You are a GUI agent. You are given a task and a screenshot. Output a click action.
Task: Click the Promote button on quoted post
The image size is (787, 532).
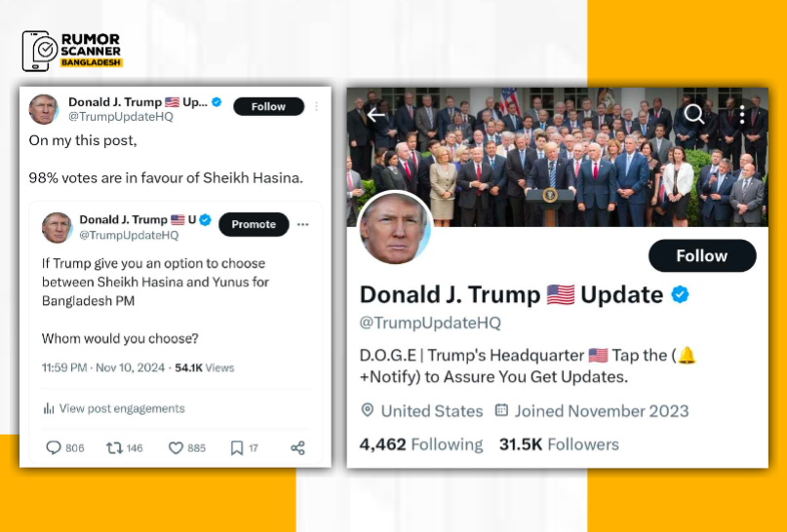254,224
